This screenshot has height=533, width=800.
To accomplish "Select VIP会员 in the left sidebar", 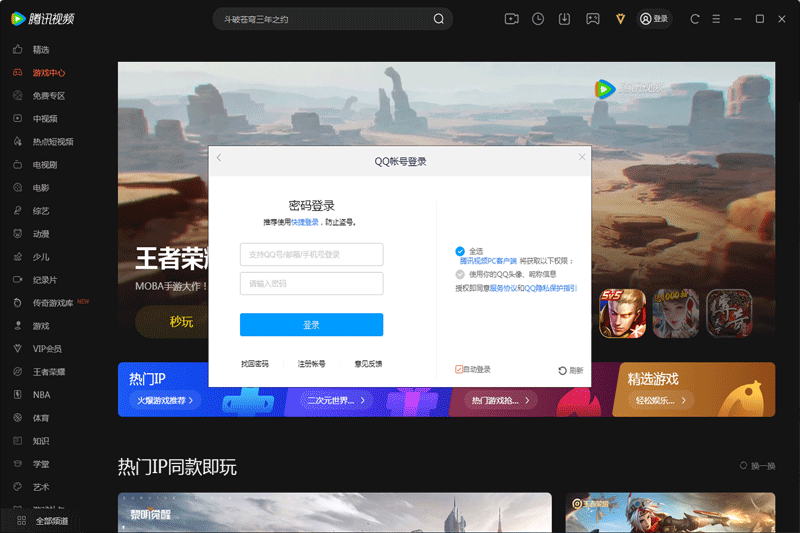I will click(46, 349).
